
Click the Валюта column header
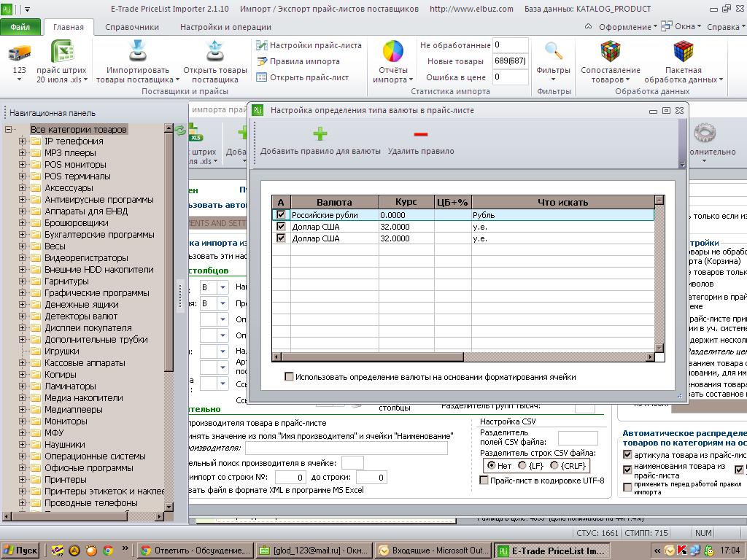[x=334, y=202]
